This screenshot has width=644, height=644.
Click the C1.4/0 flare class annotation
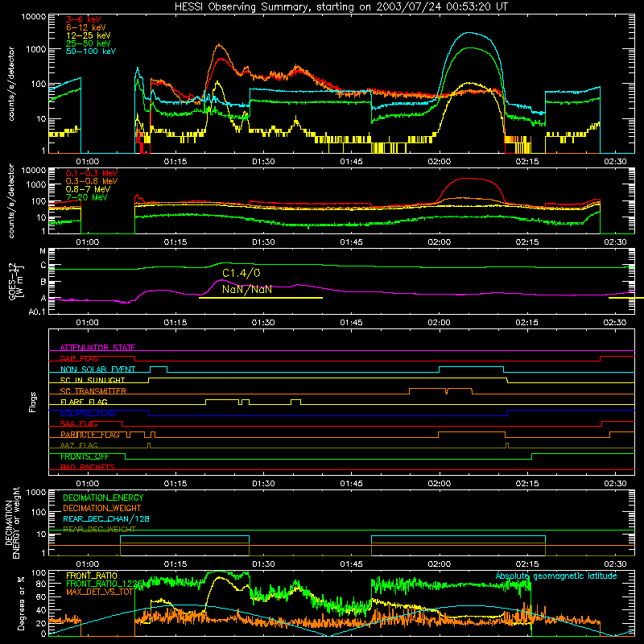click(x=241, y=273)
